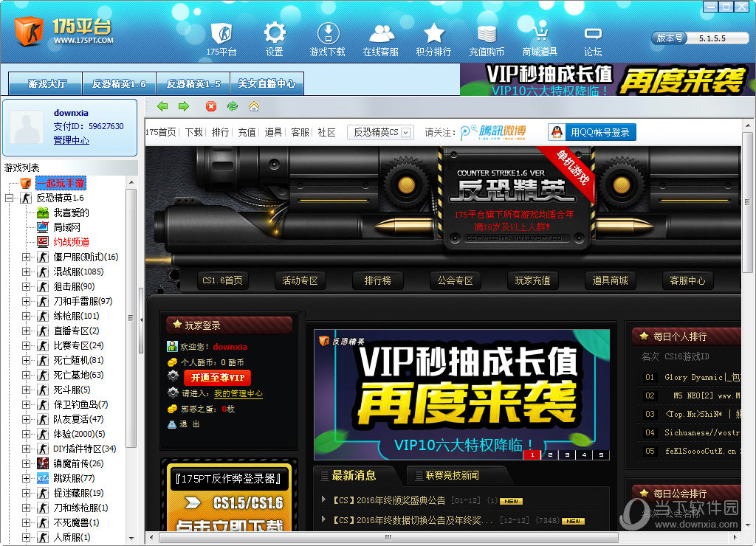Expand 混战服(1085) node
Viewport: 756px width, 546px height.
(26, 272)
